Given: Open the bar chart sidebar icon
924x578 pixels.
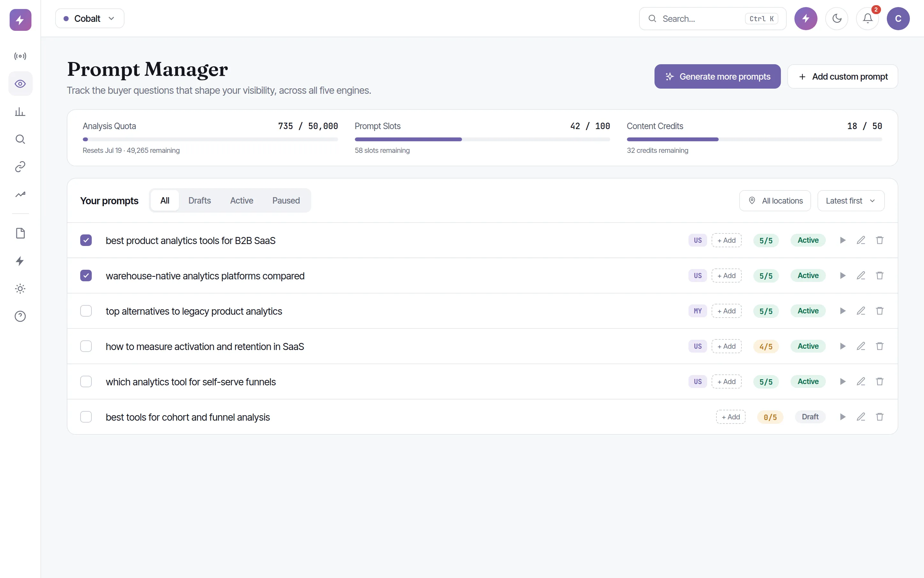Looking at the screenshot, I should (20, 112).
